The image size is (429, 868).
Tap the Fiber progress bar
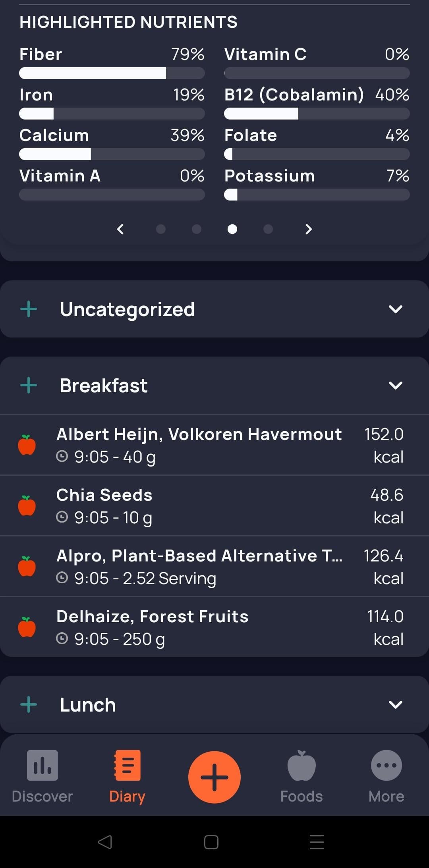click(112, 73)
